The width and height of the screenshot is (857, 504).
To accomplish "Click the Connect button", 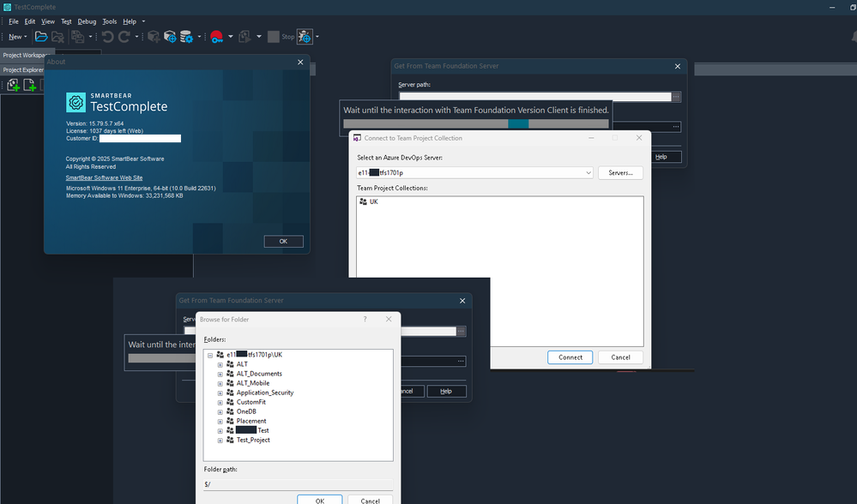I will (x=570, y=357).
